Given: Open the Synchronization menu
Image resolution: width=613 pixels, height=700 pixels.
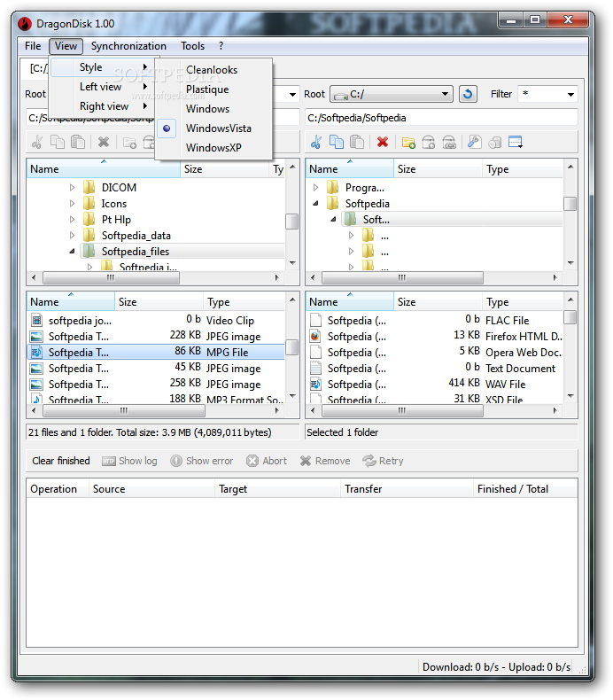Looking at the screenshot, I should pyautogui.click(x=128, y=46).
